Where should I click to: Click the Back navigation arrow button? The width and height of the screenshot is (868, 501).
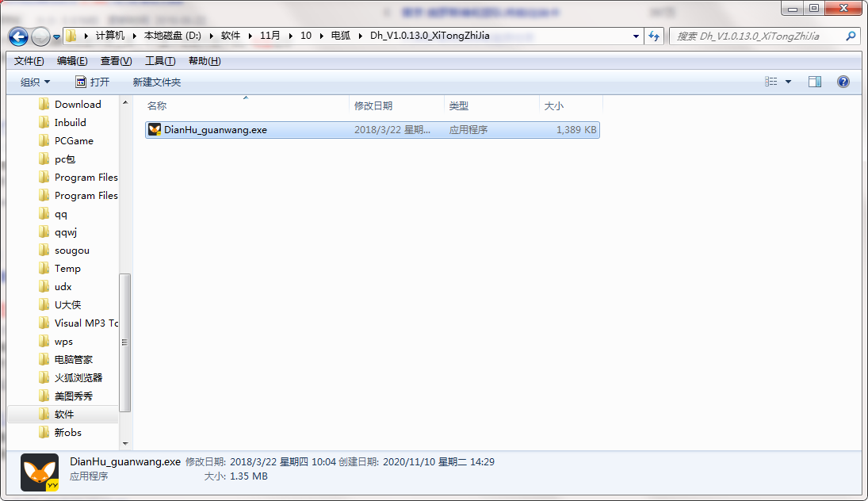(19, 36)
